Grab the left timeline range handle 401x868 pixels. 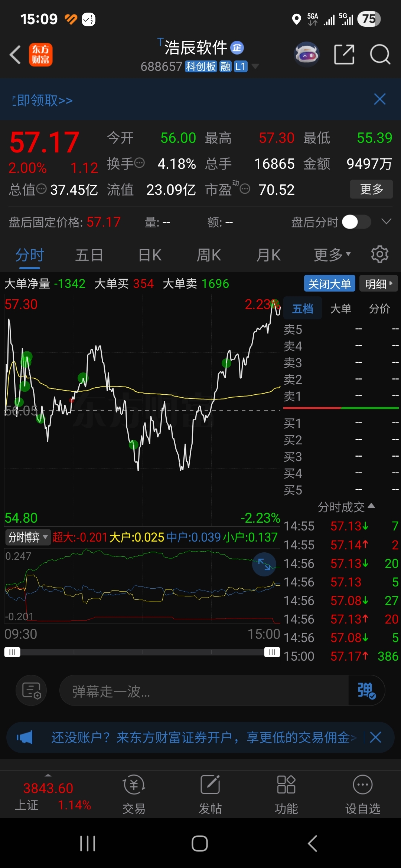point(12,652)
